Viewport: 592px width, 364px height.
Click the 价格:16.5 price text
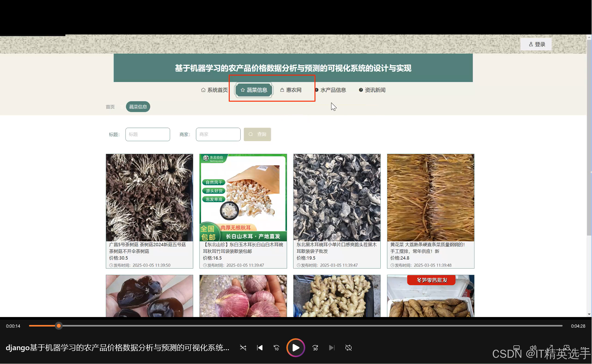click(x=212, y=258)
